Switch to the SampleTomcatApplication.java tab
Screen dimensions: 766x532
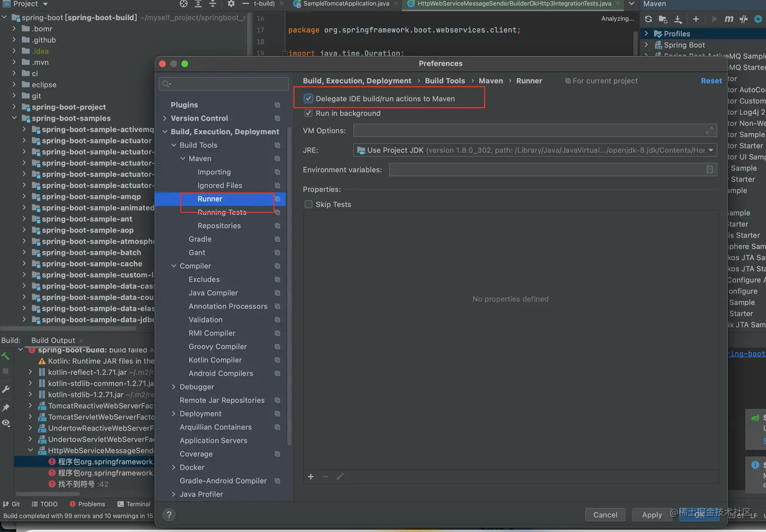coord(346,4)
